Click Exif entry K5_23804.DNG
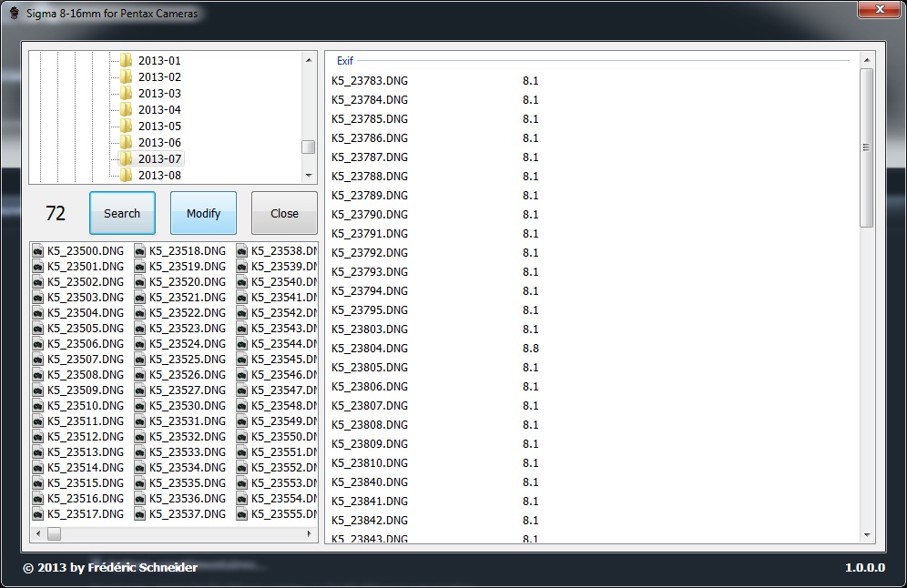The height and width of the screenshot is (588, 907). [x=370, y=348]
